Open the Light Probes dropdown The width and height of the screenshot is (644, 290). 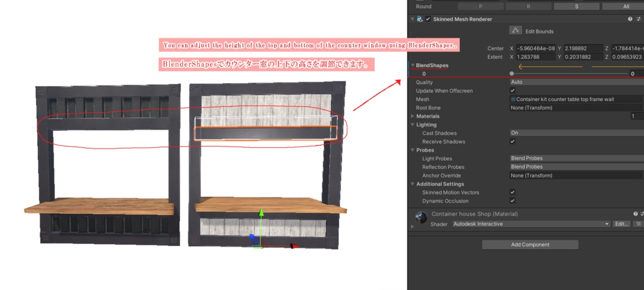click(x=577, y=158)
